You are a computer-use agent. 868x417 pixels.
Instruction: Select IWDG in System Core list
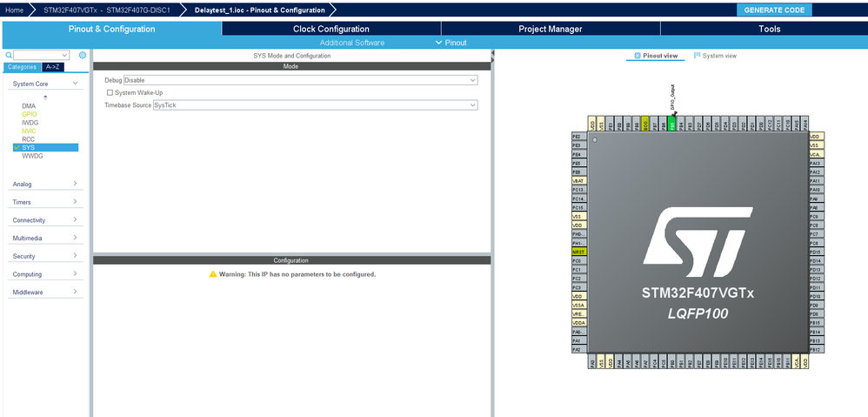tap(30, 123)
